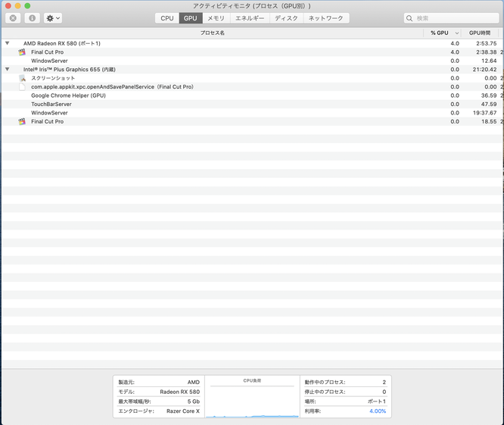Collapse the Intel Iris Plus Graphics 655 group
Screen dimensions: 504x425
click(x=7, y=69)
